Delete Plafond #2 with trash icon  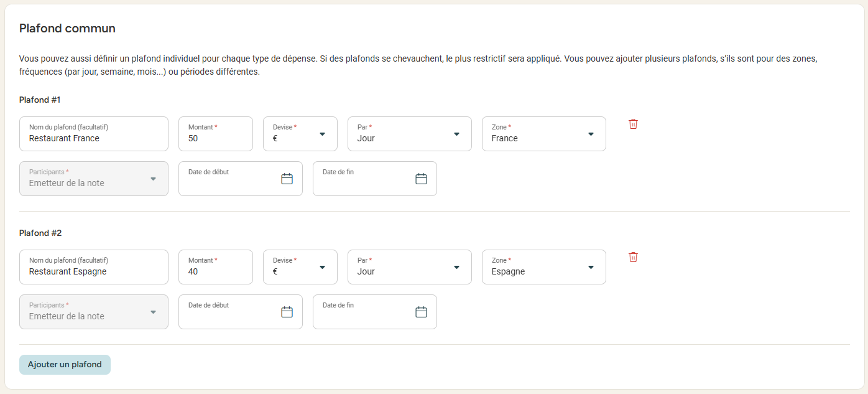[633, 257]
